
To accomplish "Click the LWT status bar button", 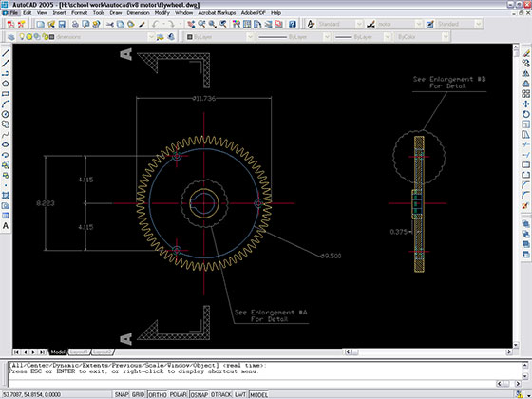I will tap(240, 394).
